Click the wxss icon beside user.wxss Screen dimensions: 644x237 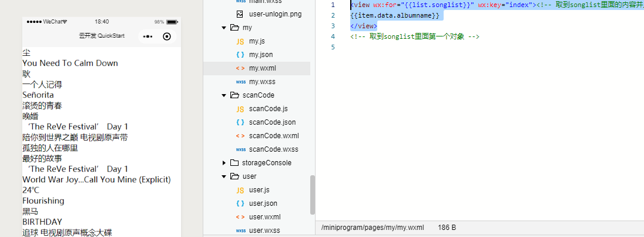(240, 231)
